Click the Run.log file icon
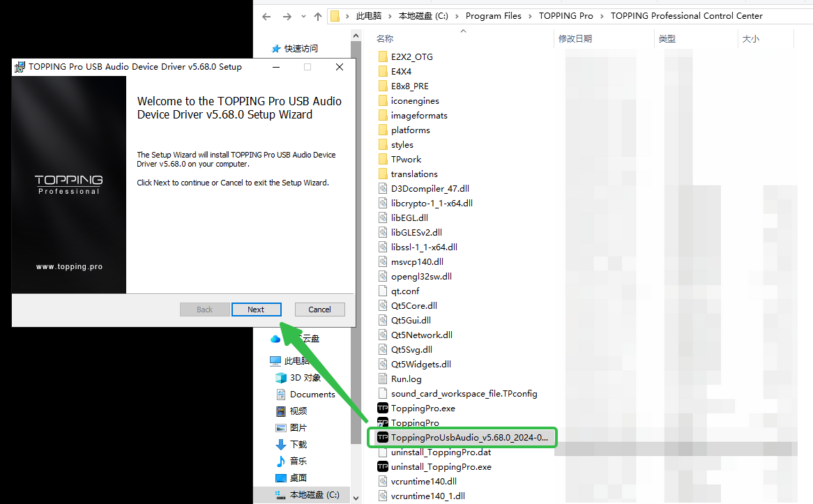 click(x=382, y=379)
